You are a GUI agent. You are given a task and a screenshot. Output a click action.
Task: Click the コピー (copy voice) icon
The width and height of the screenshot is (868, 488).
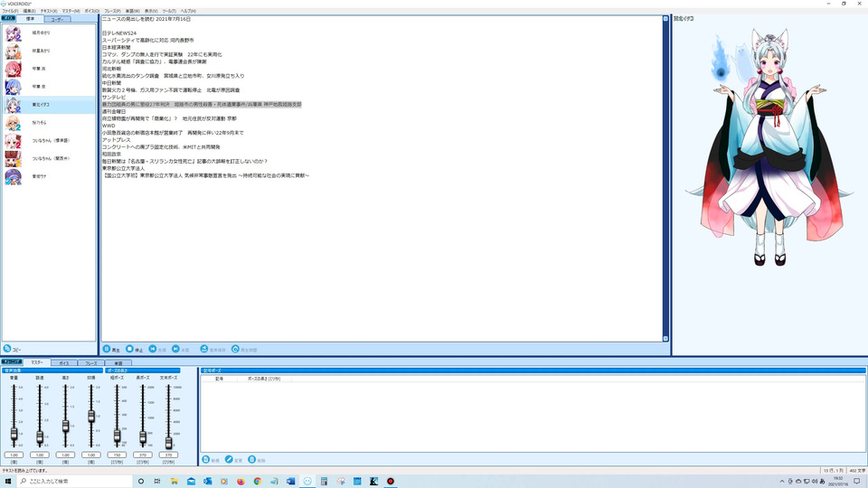(x=7, y=349)
